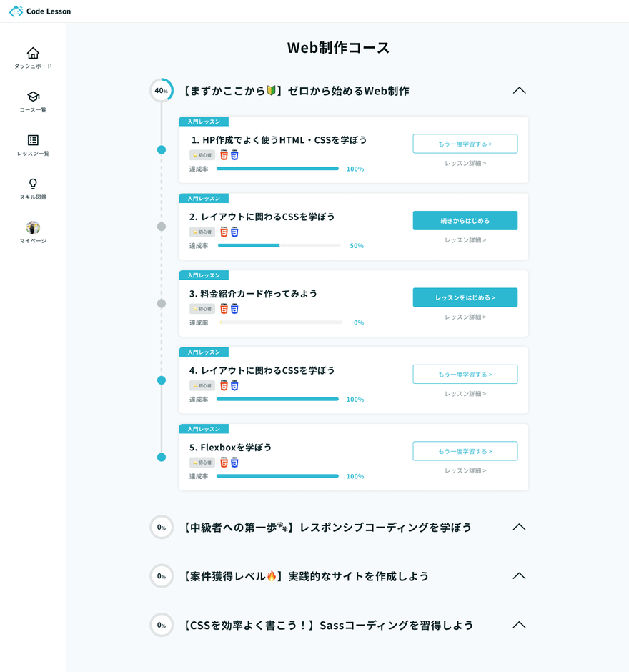Expand the レスポンシブコーディングを学ぼう section chevron
The width and height of the screenshot is (629, 672).
pos(520,527)
